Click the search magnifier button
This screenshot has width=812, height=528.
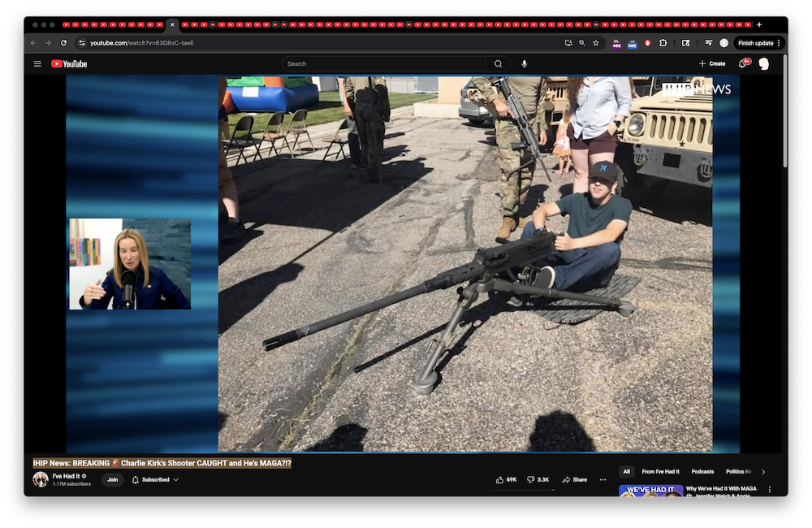(x=499, y=63)
